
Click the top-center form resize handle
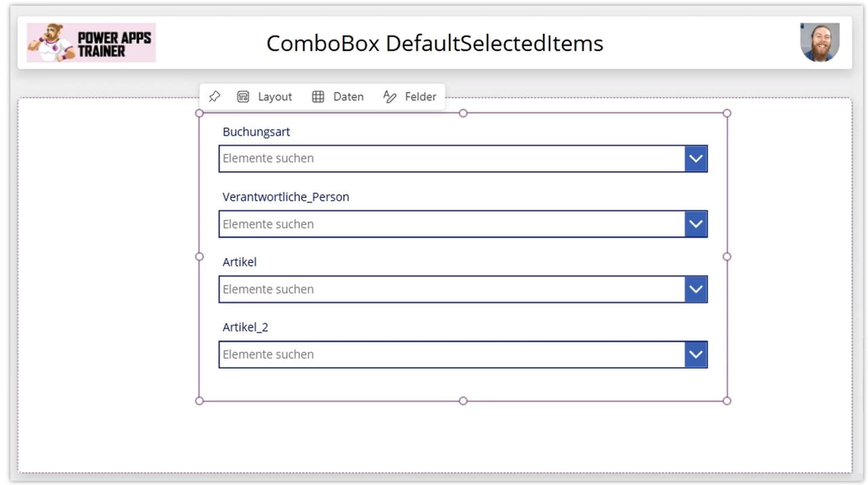463,113
